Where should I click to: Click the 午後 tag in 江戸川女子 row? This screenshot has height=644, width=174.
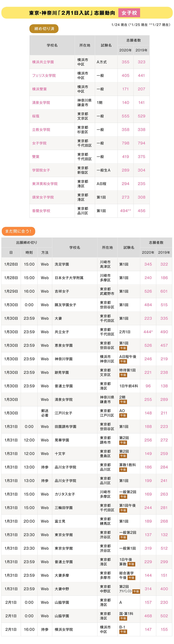[123, 415]
